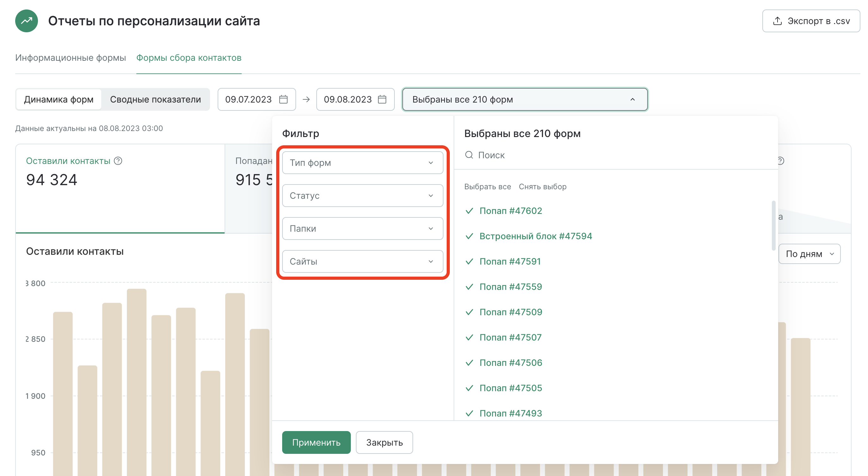Click the forms list scrollbar

pyautogui.click(x=774, y=226)
